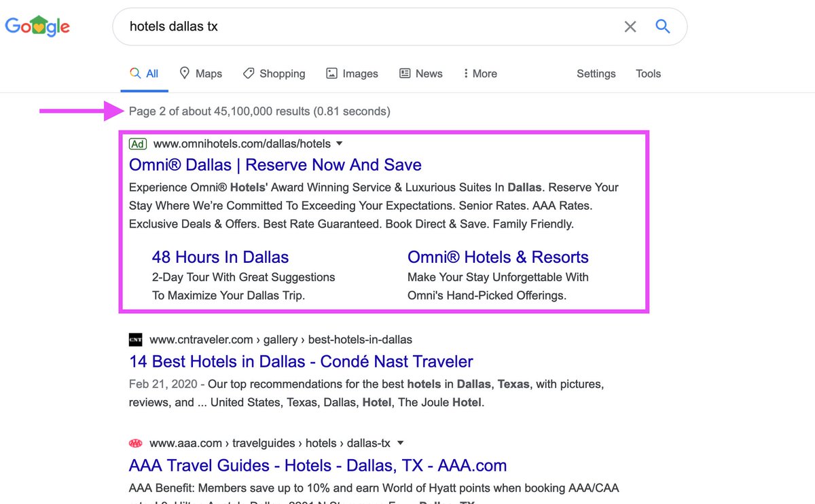Open AAA Travel Guides Hotels Dallas result
815x504 pixels.
pos(318,465)
